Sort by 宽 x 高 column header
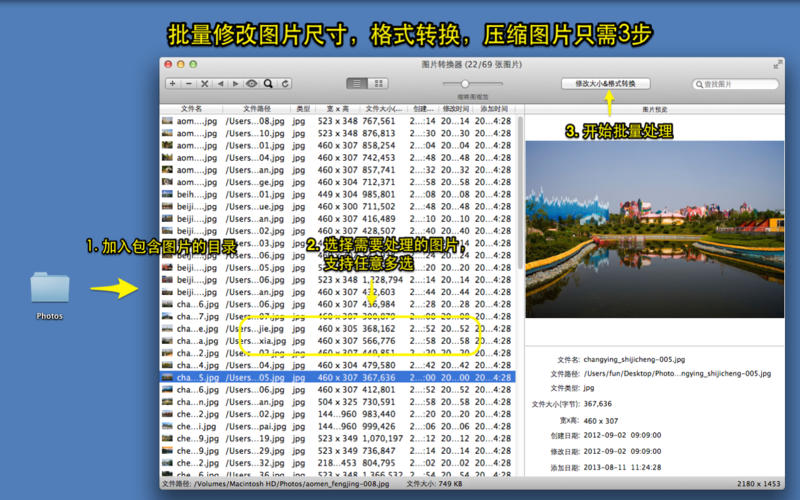Screen dimensions: 800x500 [x=337, y=108]
